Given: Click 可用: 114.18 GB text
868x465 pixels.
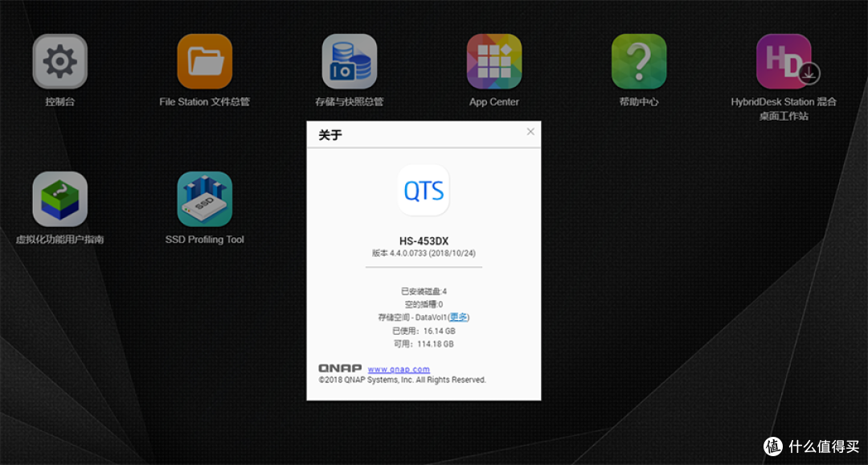Looking at the screenshot, I should pos(424,344).
